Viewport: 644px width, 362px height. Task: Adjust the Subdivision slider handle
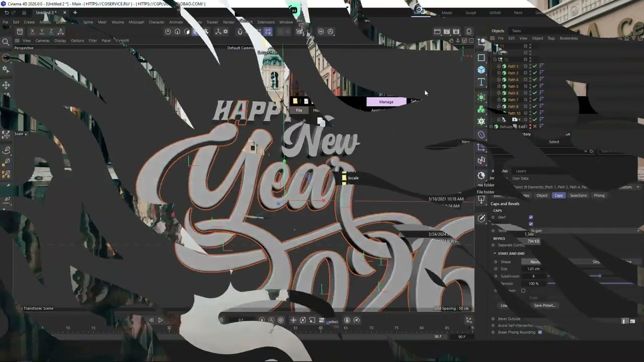tap(599, 276)
